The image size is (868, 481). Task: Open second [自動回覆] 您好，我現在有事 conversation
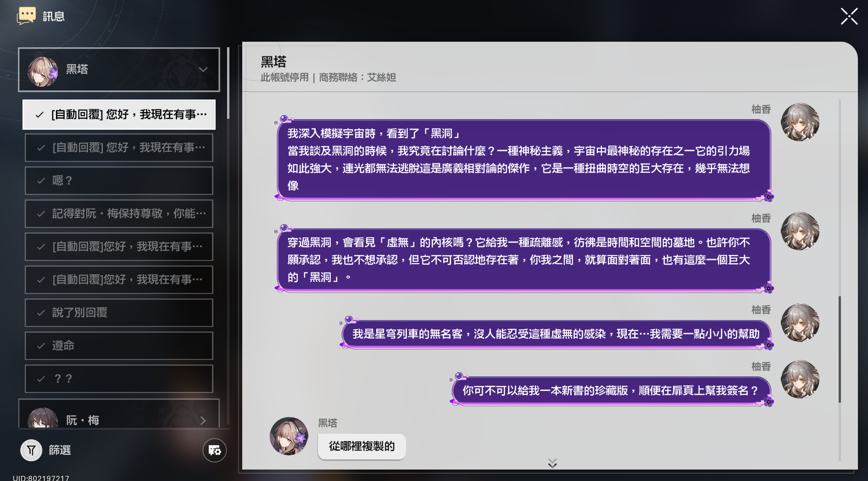[119, 148]
